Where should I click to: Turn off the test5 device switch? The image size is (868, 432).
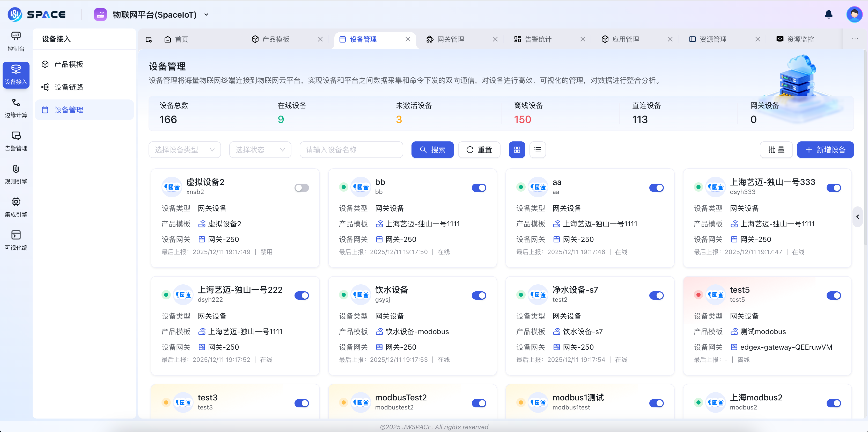click(x=834, y=295)
